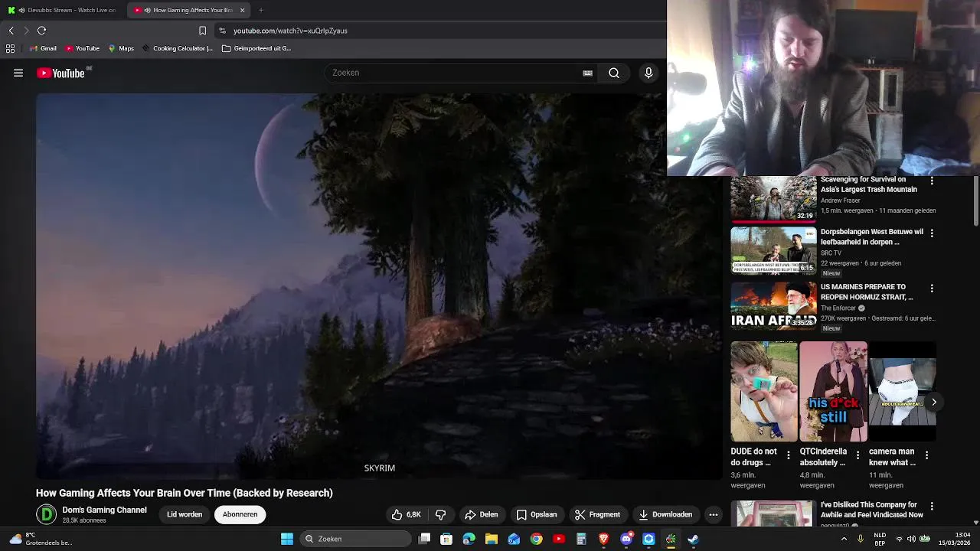Show hidden system tray icons
Image resolution: width=980 pixels, height=551 pixels.
[x=844, y=539]
